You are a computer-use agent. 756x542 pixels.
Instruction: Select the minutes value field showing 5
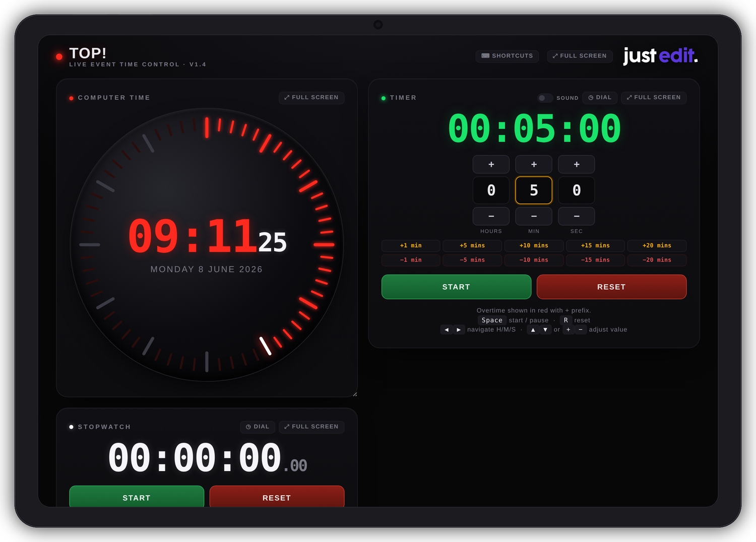tap(534, 190)
